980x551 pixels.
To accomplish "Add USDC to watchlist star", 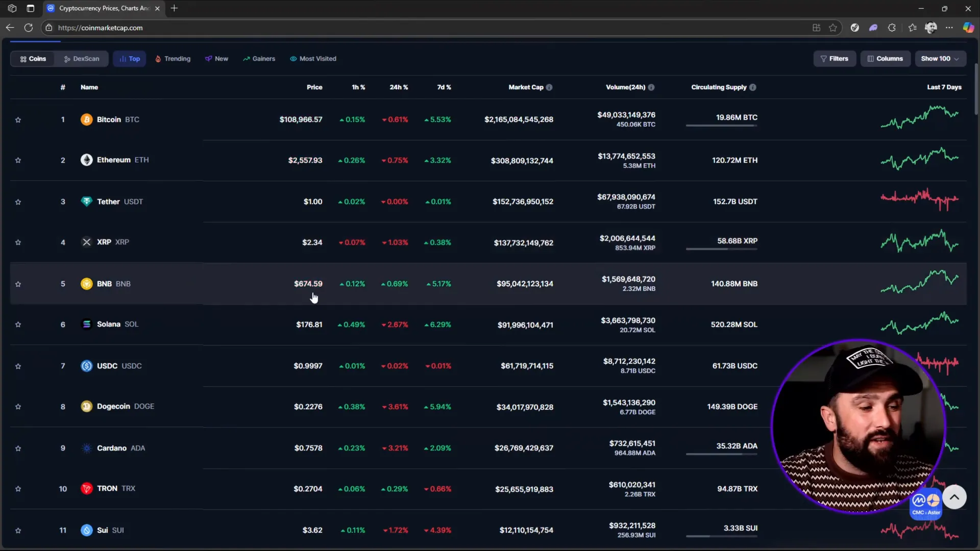I will 18,366.
